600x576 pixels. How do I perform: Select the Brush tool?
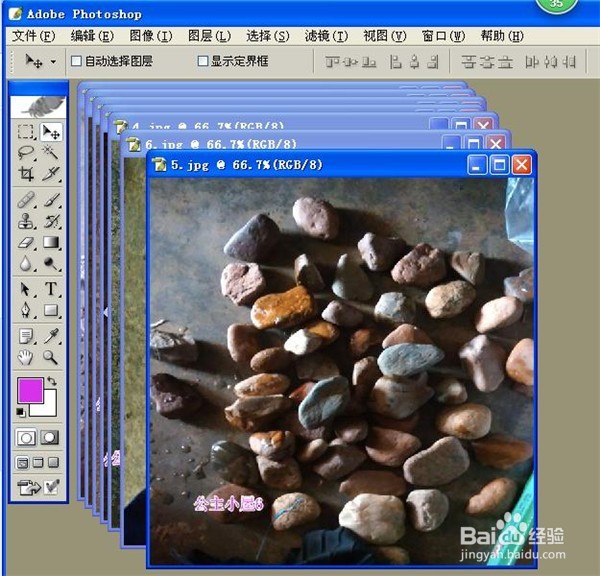pos(51,200)
